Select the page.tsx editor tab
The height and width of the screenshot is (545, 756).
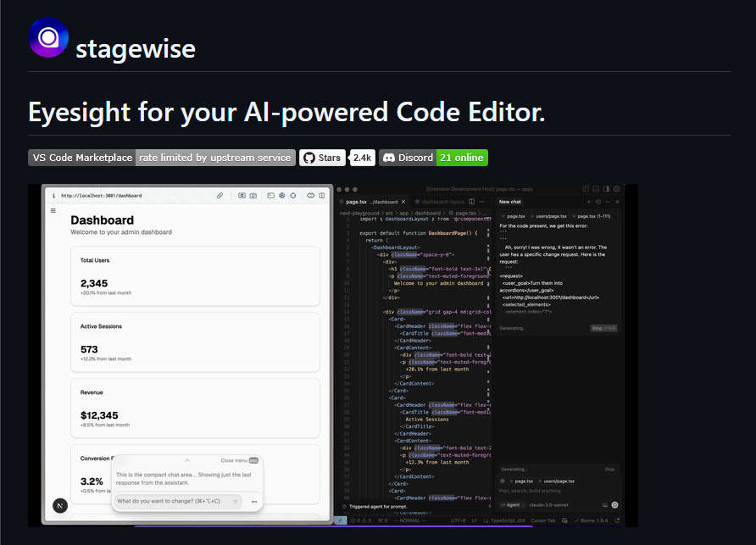tap(371, 202)
